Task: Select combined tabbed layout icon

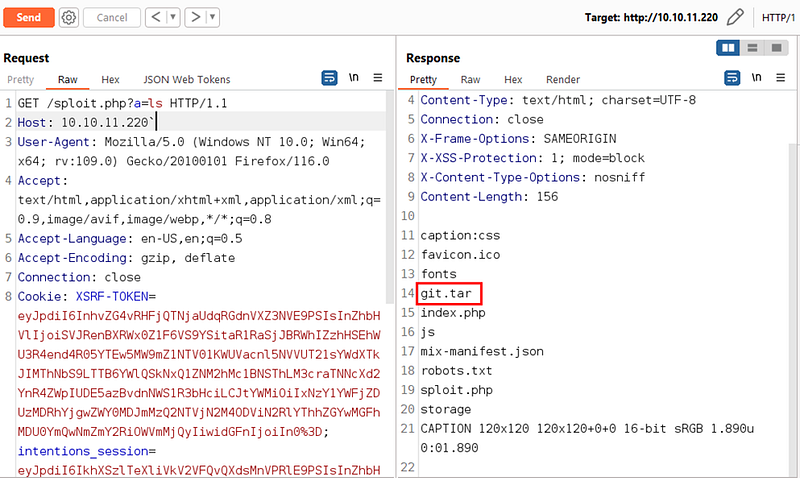Action: (x=777, y=48)
